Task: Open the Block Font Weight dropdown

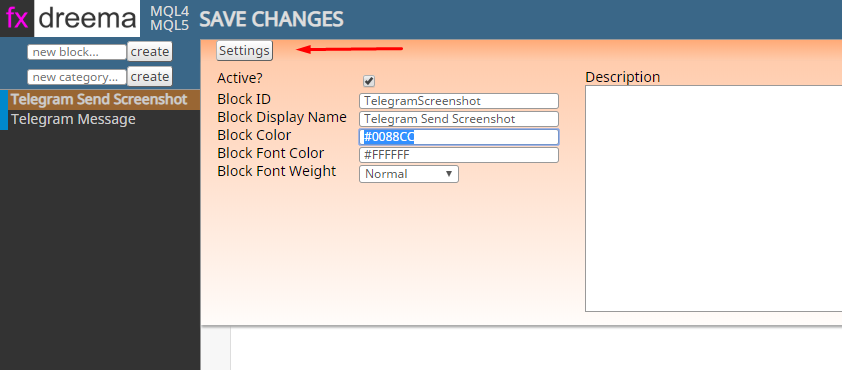Action: 409,174
